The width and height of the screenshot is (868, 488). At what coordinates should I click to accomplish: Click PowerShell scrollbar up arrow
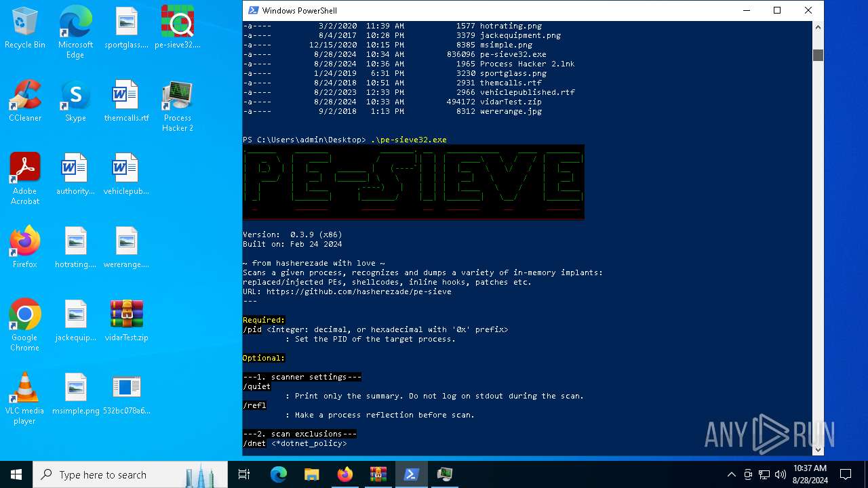pyautogui.click(x=818, y=28)
